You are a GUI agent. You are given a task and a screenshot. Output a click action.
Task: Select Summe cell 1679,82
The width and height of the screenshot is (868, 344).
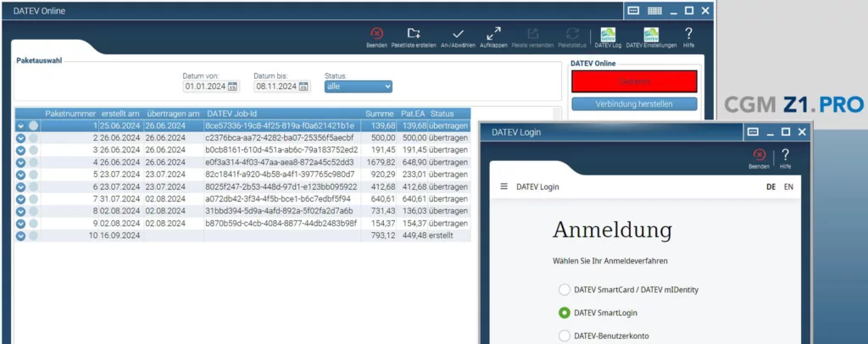[381, 162]
